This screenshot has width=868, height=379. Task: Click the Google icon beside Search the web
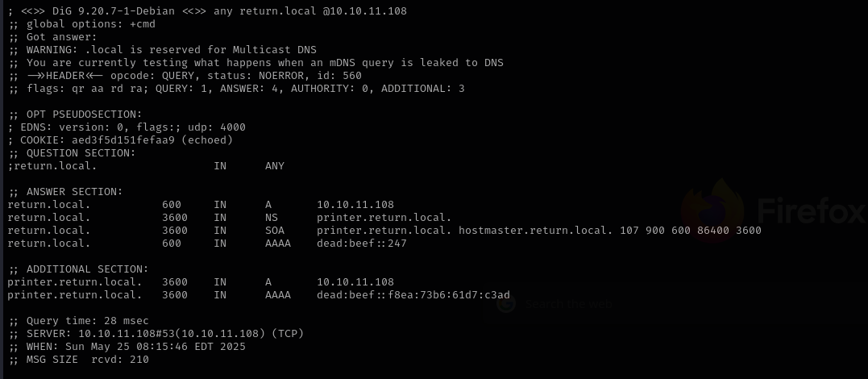[506, 304]
